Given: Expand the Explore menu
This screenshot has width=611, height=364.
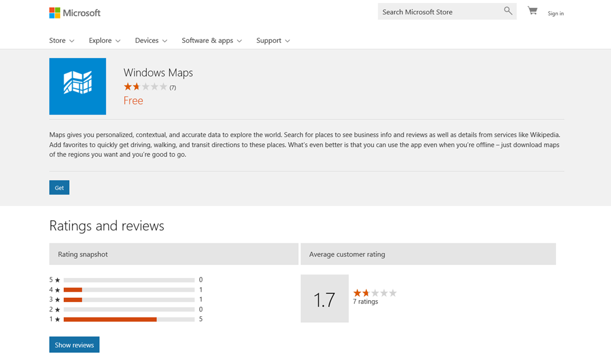Looking at the screenshot, I should click(104, 41).
